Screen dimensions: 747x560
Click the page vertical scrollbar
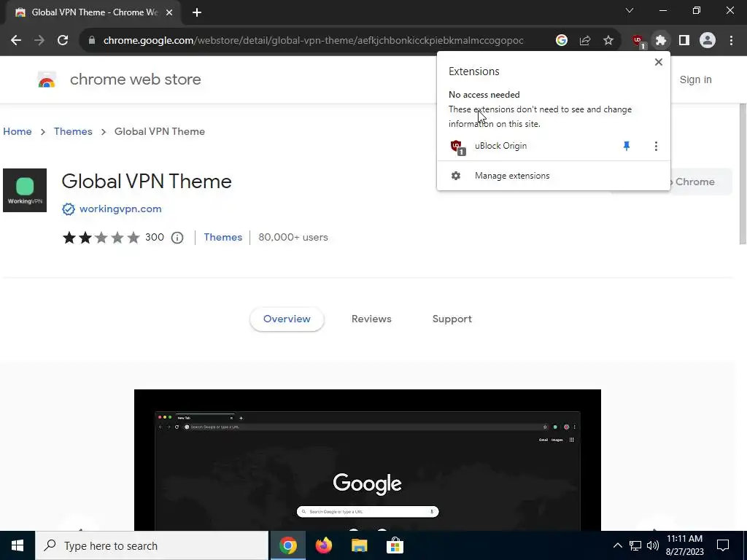(x=742, y=174)
